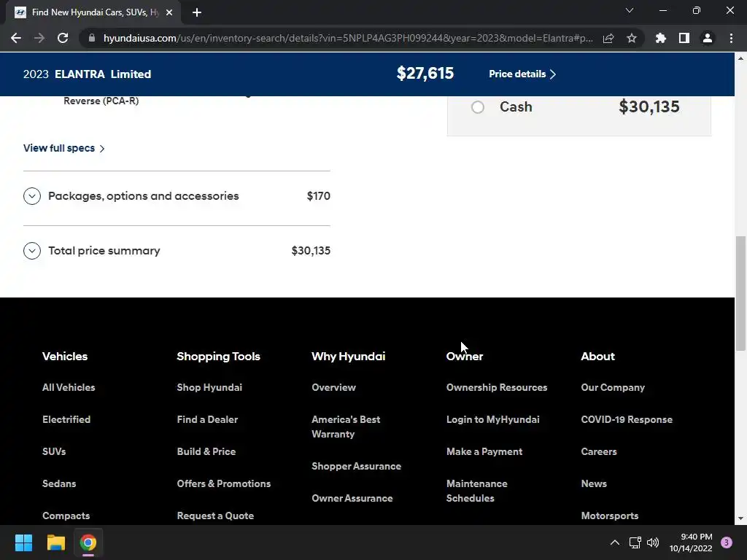
Task: Open Price details link
Action: (522, 74)
